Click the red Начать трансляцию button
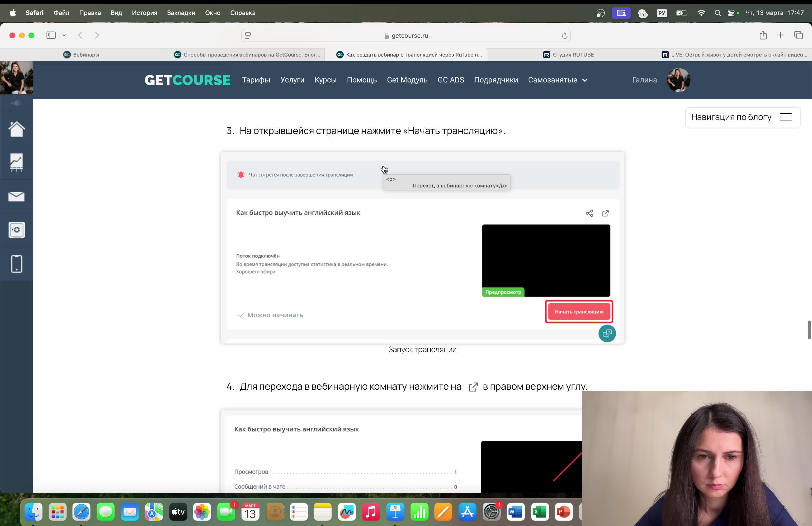This screenshot has height=526, width=812. (x=579, y=312)
